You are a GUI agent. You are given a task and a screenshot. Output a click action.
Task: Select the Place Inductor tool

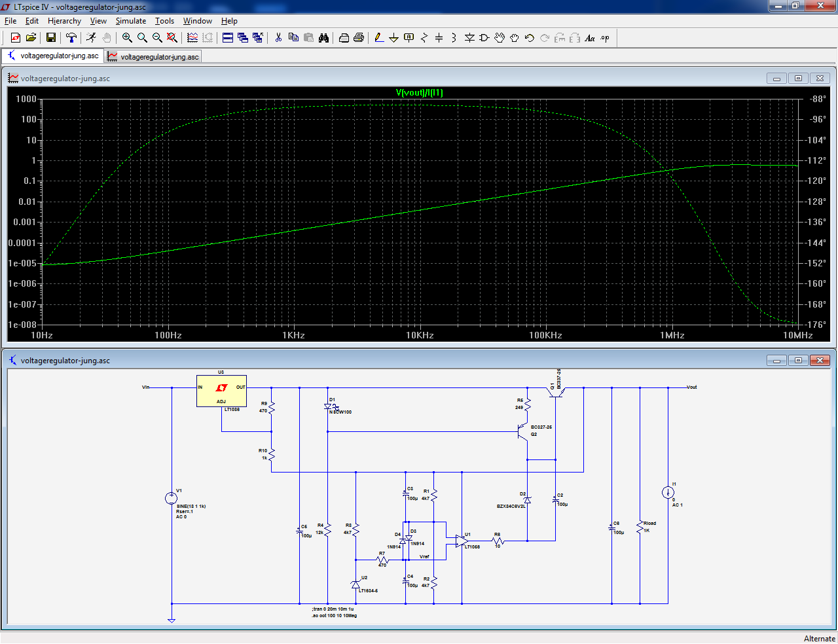(x=454, y=38)
